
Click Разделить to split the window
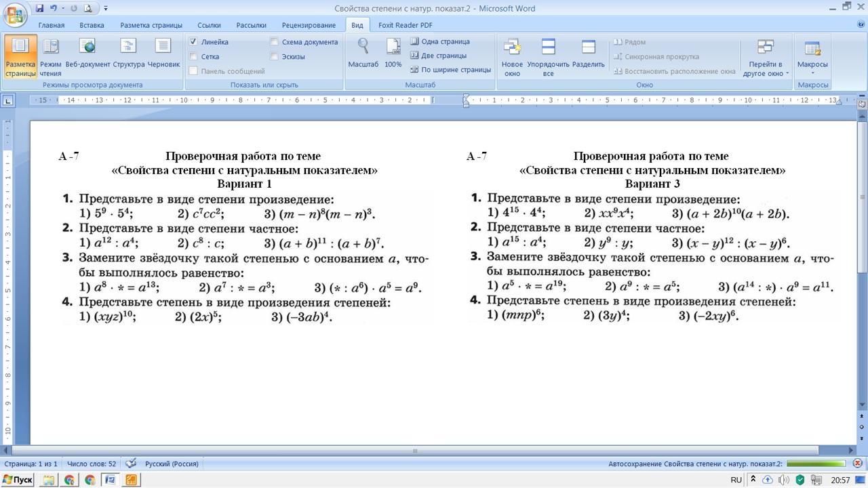click(588, 54)
